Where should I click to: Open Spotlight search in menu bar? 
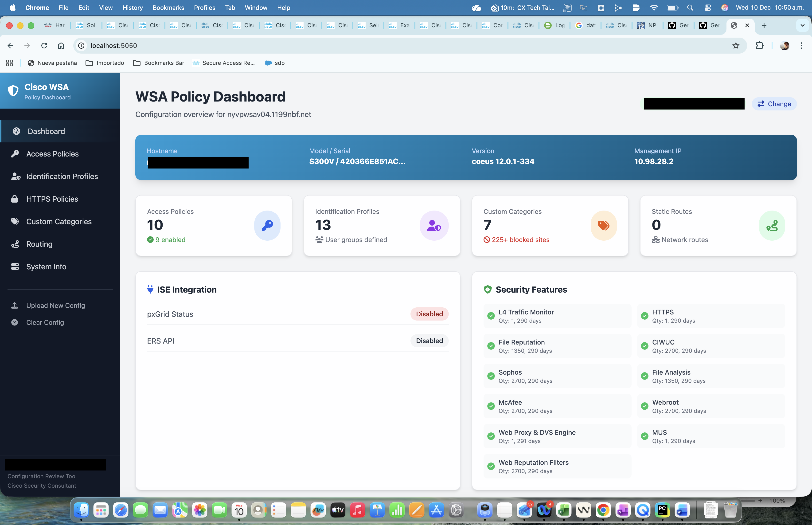pyautogui.click(x=690, y=8)
